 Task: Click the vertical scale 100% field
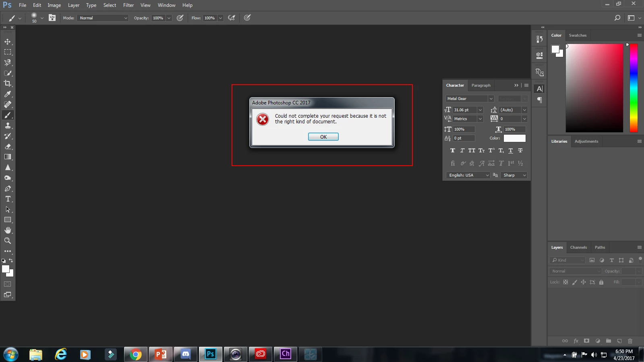(x=464, y=129)
